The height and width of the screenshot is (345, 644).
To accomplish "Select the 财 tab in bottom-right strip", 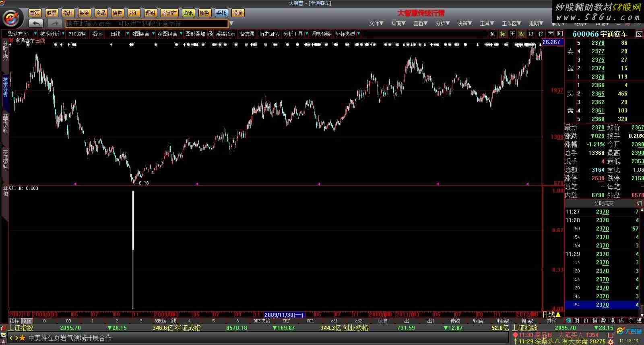I will point(577,321).
